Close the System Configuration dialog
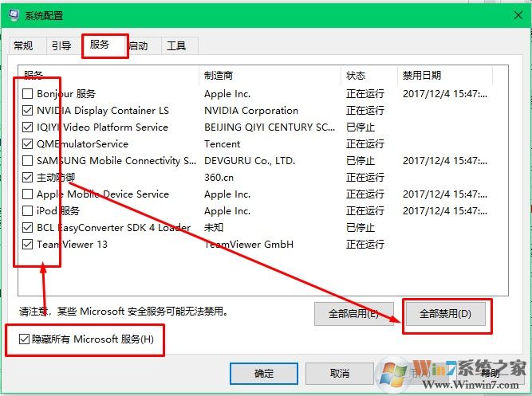Viewport: 532px width, 396px height. tap(518, 15)
